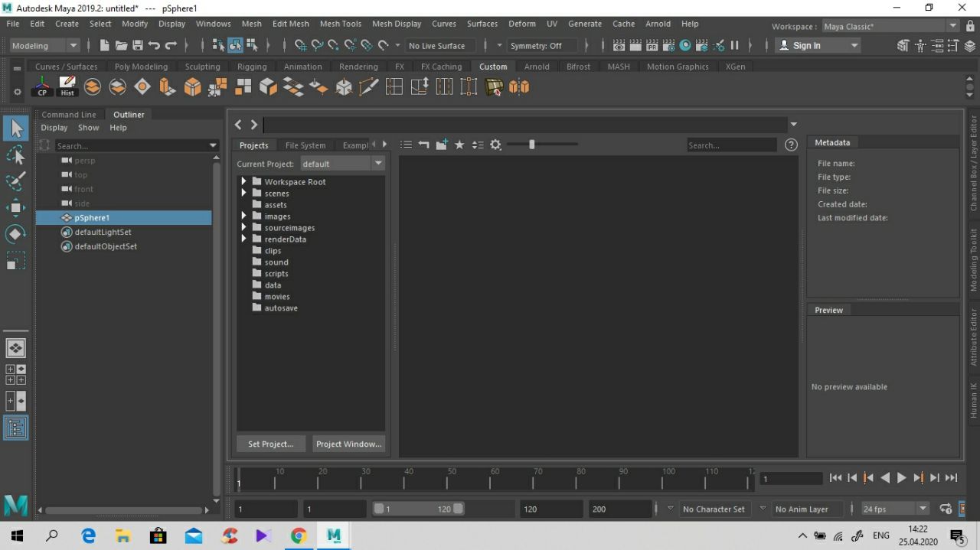Toggle Snap to points
This screenshot has width=980, height=550.
pyautogui.click(x=334, y=45)
